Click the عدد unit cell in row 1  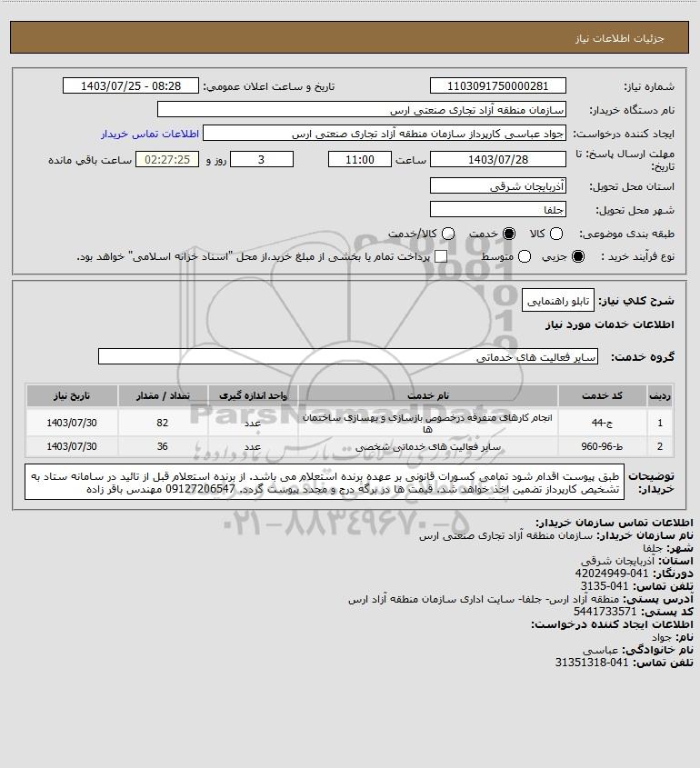tap(253, 423)
